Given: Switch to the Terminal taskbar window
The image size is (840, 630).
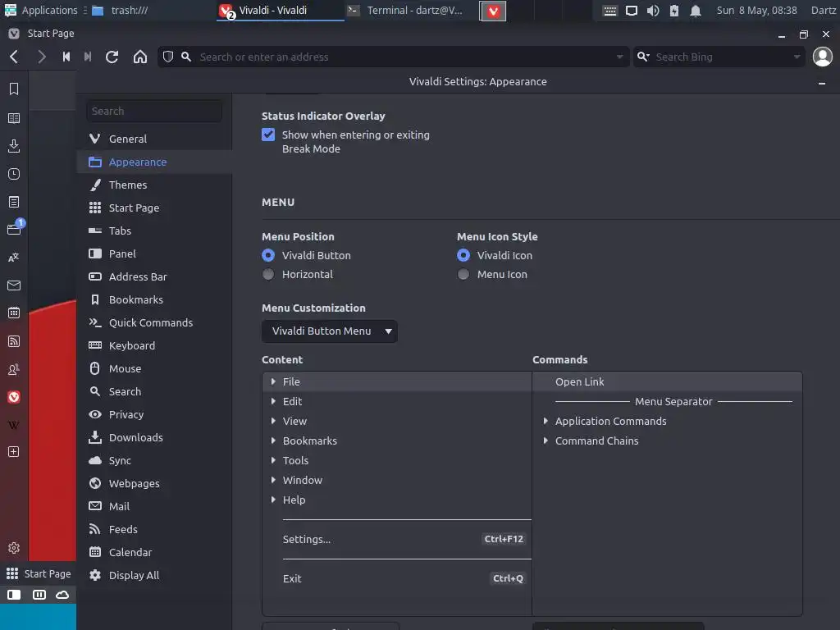Looking at the screenshot, I should (405, 10).
